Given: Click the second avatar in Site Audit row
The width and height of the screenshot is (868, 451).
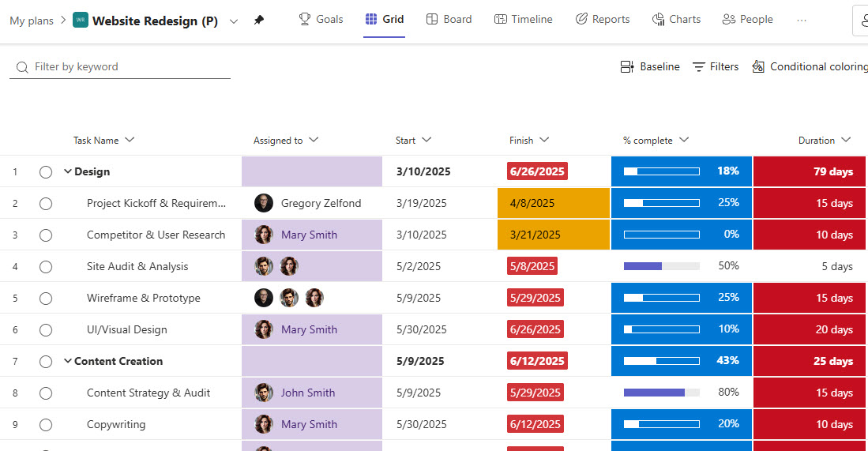Looking at the screenshot, I should click(x=289, y=266).
